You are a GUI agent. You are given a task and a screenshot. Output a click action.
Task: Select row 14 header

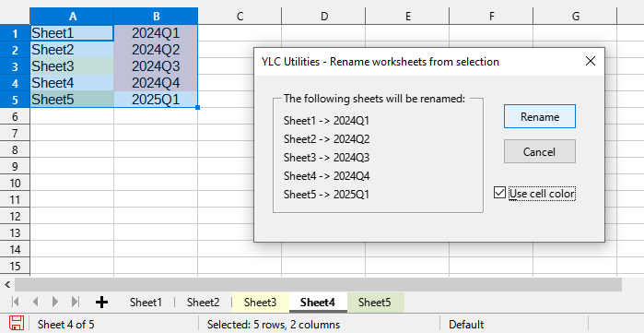pos(15,250)
